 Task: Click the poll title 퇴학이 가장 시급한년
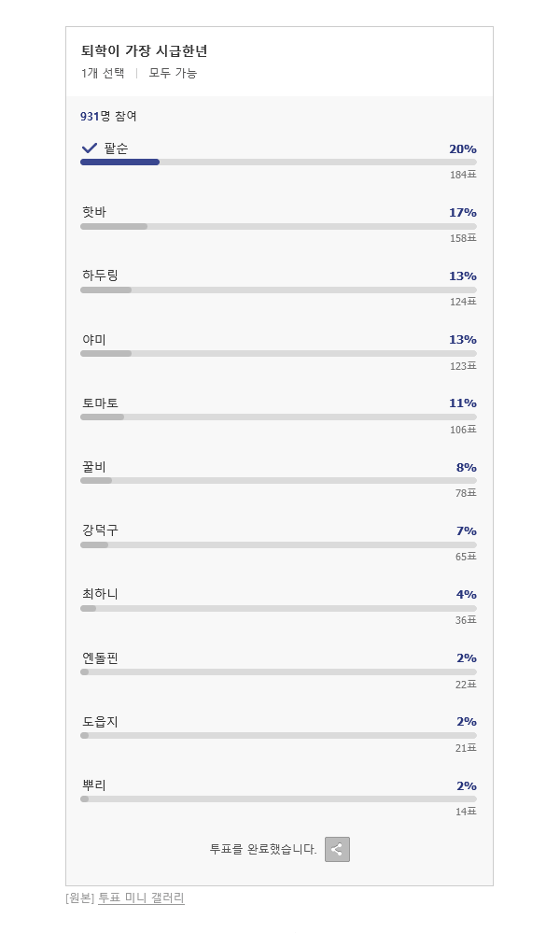(144, 51)
